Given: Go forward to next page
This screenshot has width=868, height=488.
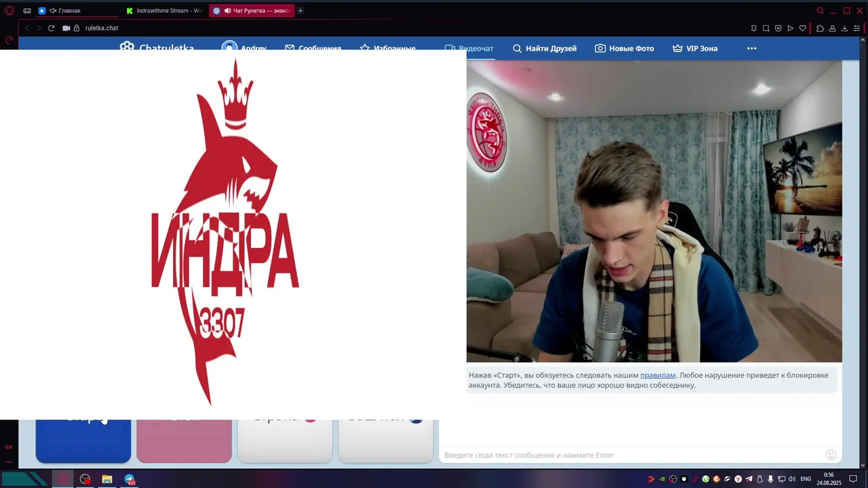Looking at the screenshot, I should click(x=39, y=28).
